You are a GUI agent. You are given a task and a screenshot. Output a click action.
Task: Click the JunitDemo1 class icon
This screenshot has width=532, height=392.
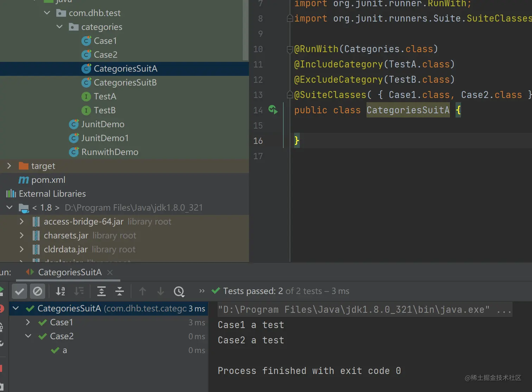pyautogui.click(x=74, y=138)
